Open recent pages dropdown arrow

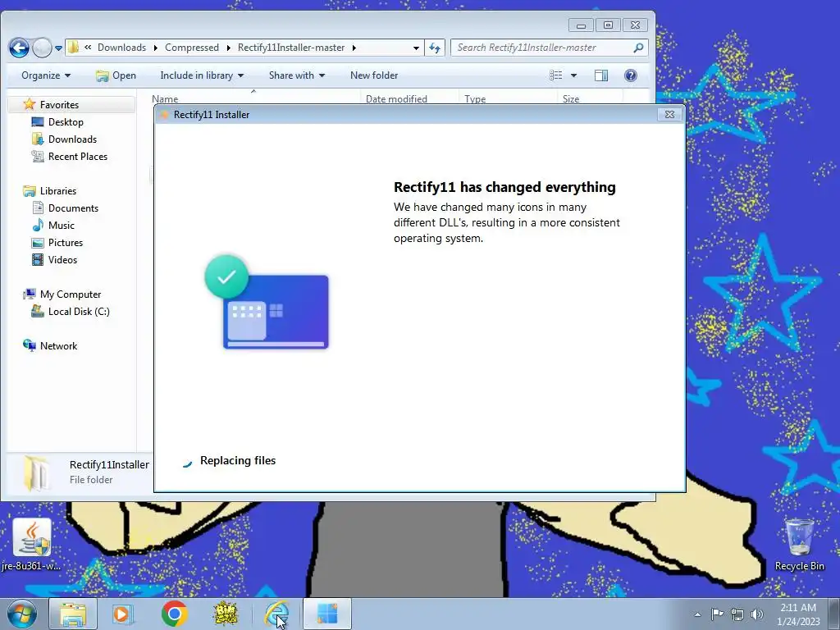58,48
